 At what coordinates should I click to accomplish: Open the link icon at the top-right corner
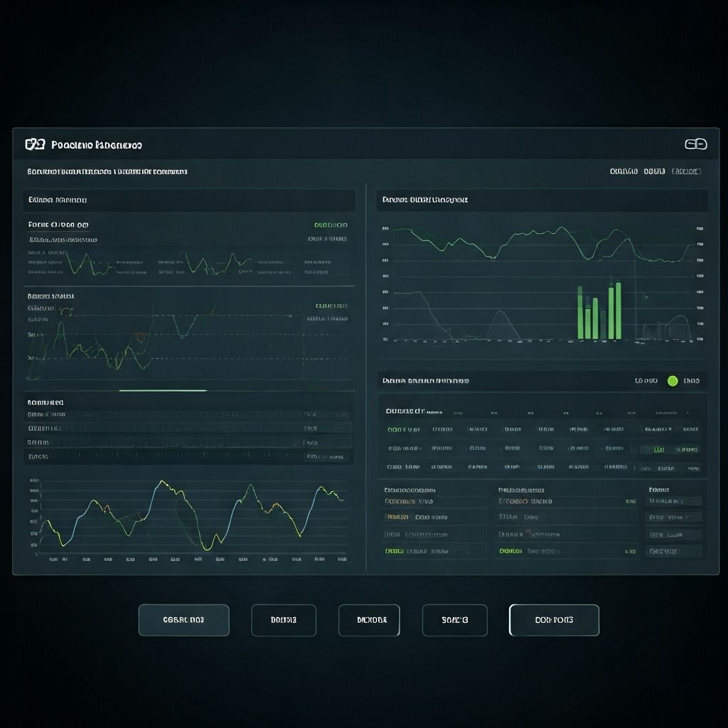pos(695,144)
